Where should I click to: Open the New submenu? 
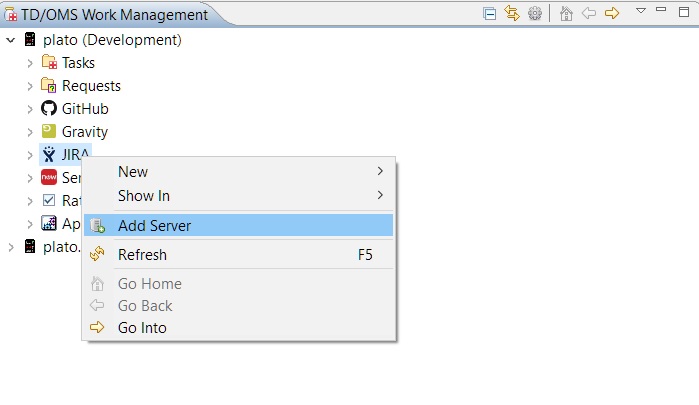point(133,172)
